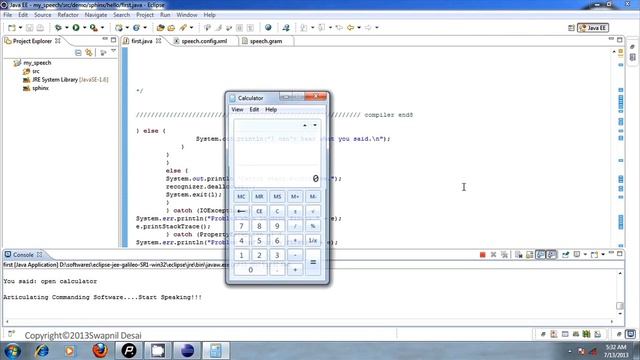
Task: Click the Debug bug icon in toolbar
Action: 58,28
